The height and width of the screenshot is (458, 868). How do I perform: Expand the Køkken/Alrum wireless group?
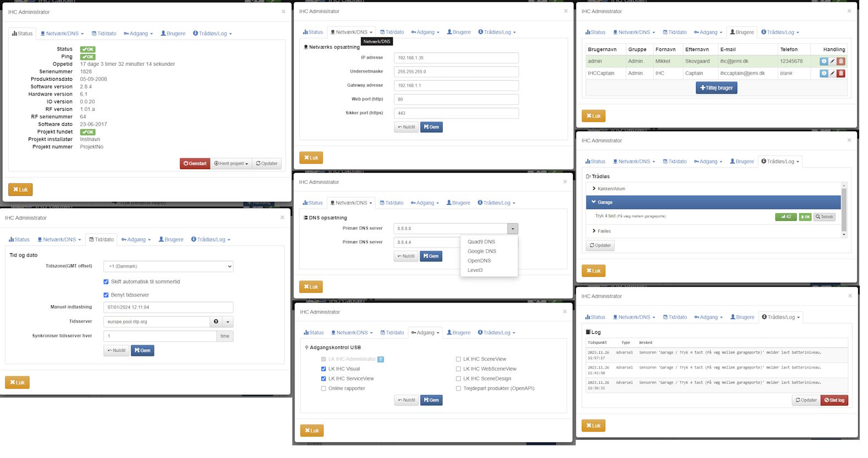coord(713,189)
